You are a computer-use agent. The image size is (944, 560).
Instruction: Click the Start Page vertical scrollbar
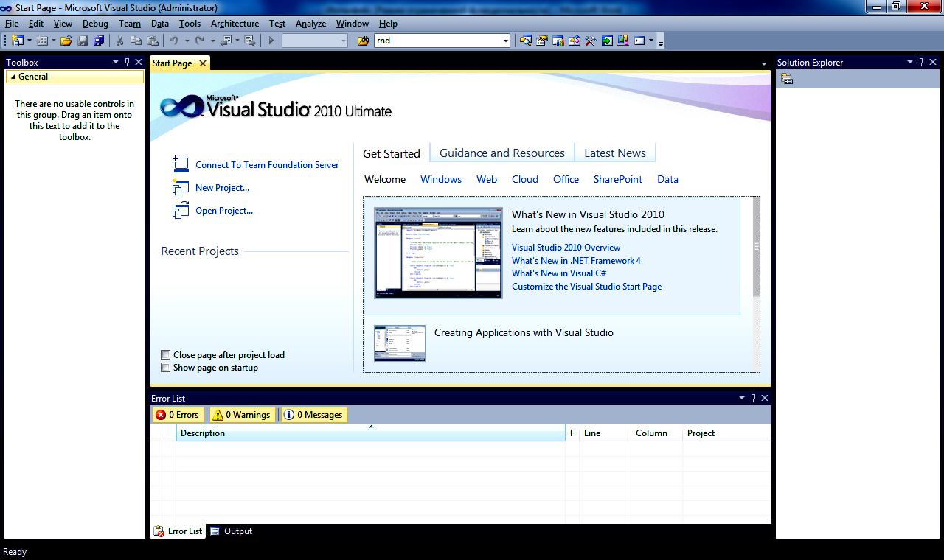(x=756, y=284)
